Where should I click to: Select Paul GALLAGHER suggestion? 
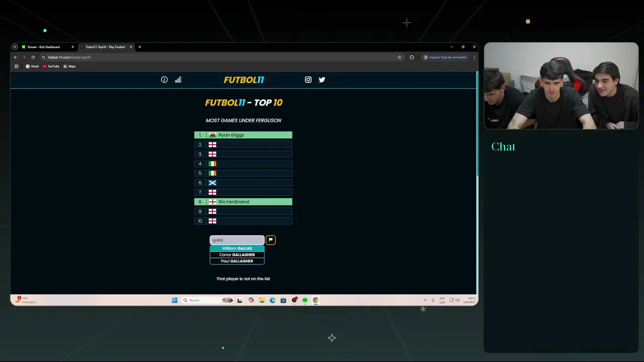[x=237, y=261]
